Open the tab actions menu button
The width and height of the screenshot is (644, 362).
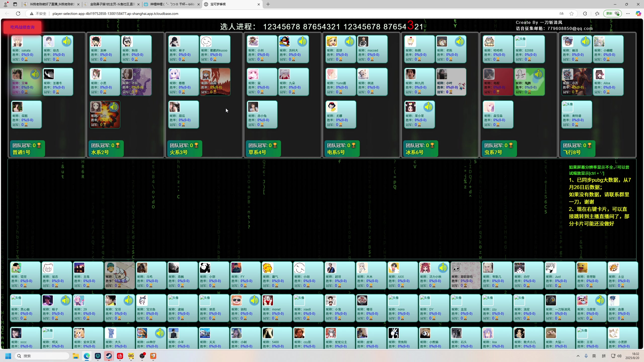pyautogui.click(x=15, y=4)
